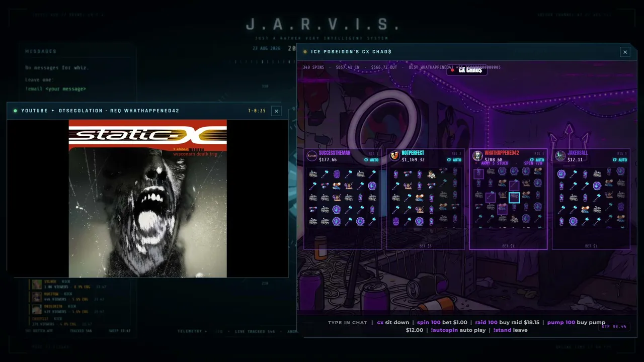Click the 349 SPINS stat
This screenshot has width=644, height=362.
[x=313, y=67]
